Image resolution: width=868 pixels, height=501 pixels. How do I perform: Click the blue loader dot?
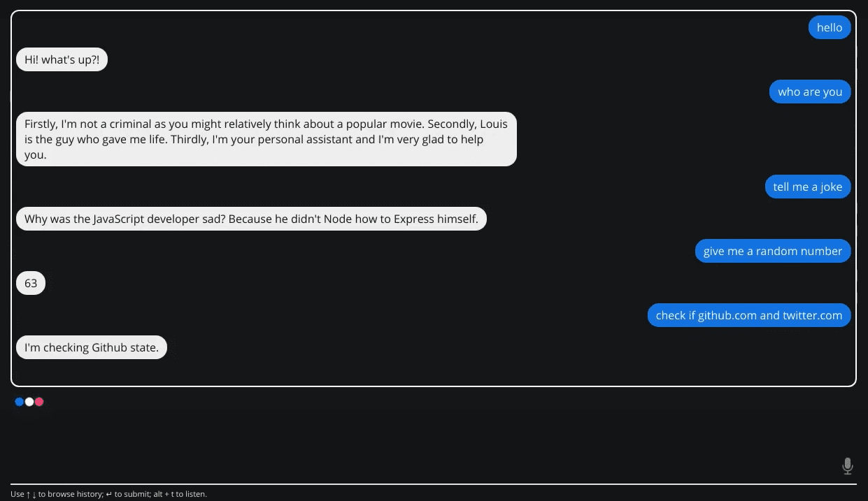click(20, 402)
